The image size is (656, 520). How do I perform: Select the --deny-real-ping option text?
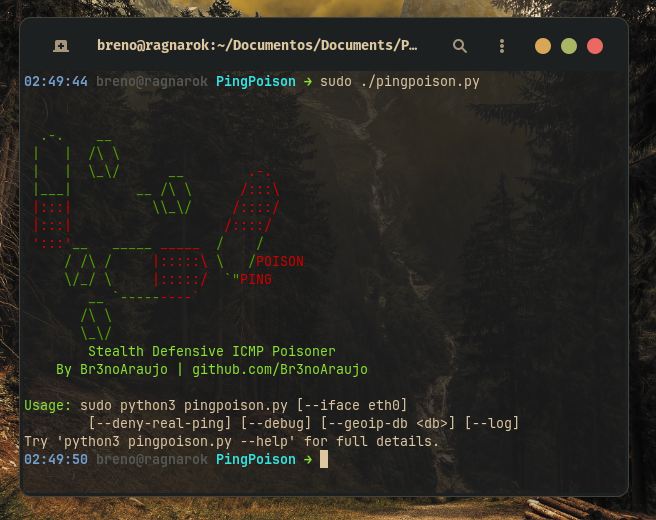point(160,423)
